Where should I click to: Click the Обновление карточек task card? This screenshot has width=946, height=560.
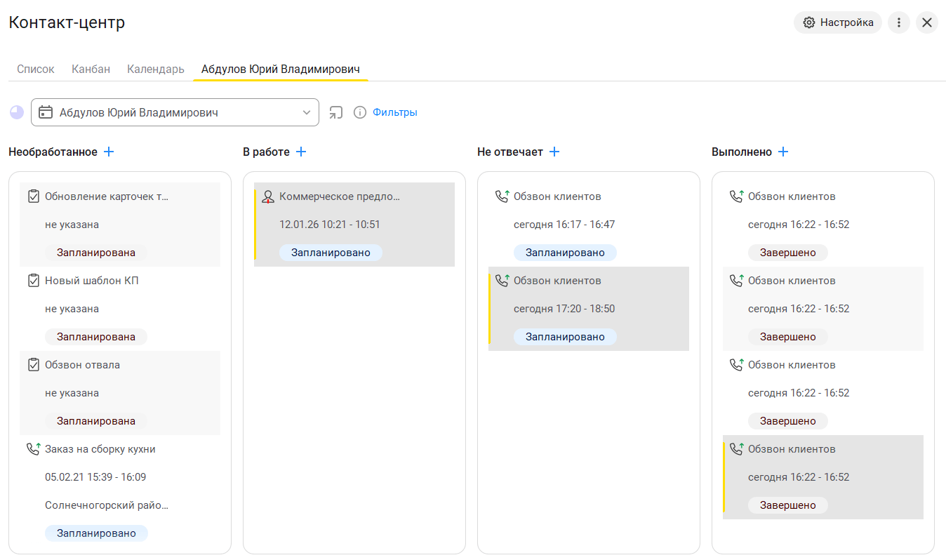[120, 224]
